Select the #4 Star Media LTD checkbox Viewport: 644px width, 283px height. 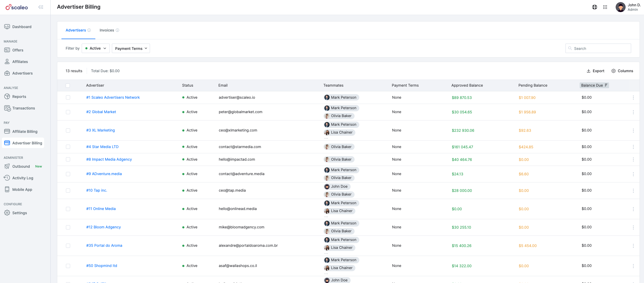coord(68,147)
